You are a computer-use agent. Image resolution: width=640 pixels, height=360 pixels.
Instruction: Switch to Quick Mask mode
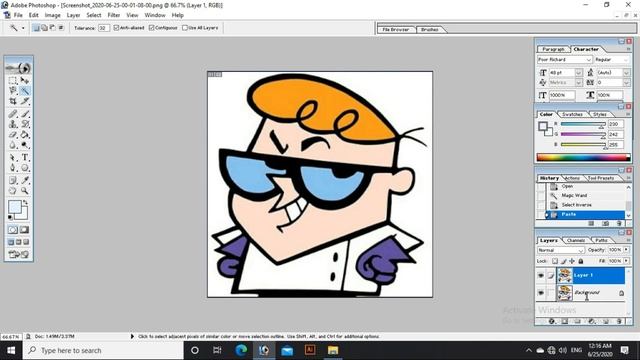(24, 230)
